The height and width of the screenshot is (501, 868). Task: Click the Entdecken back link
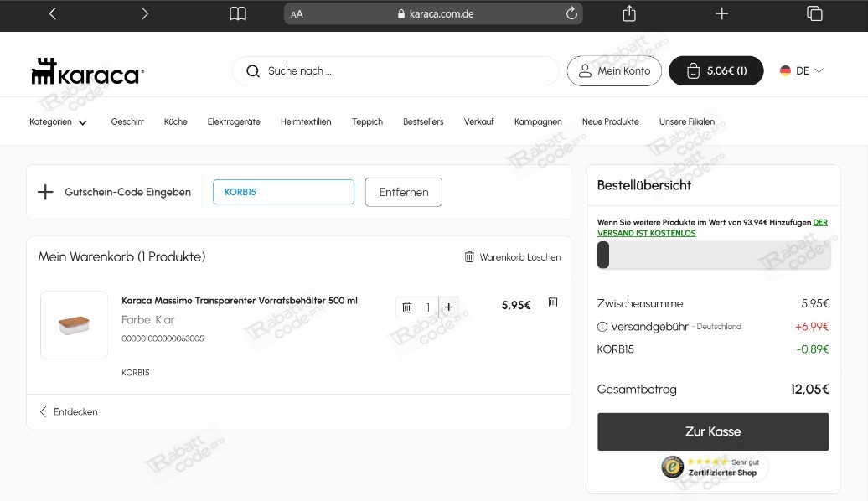click(69, 412)
